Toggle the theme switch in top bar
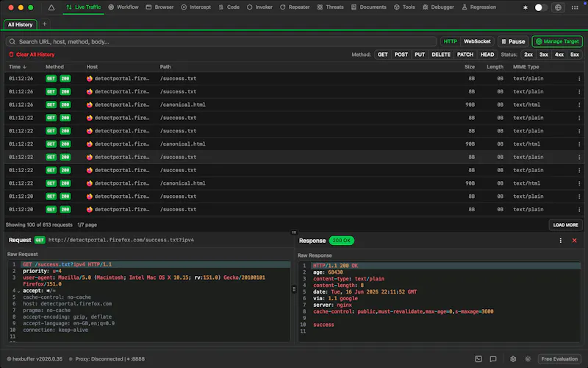Screen dimensions: 588x368 pyautogui.click(x=541, y=7)
